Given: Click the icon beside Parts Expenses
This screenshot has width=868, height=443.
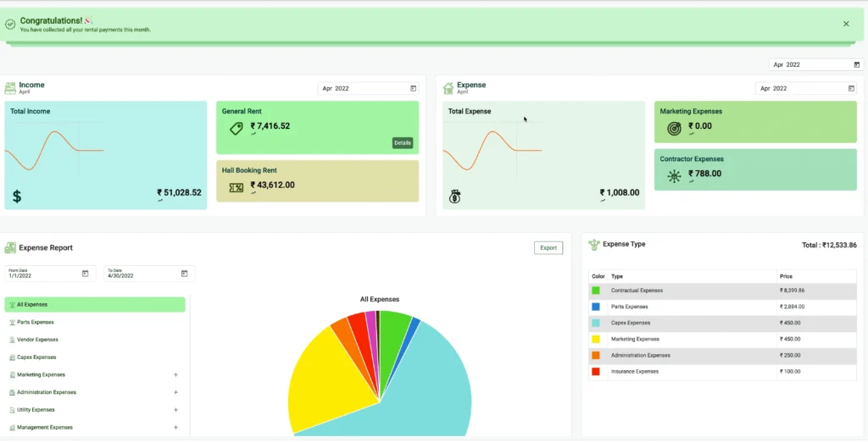Looking at the screenshot, I should [x=12, y=323].
